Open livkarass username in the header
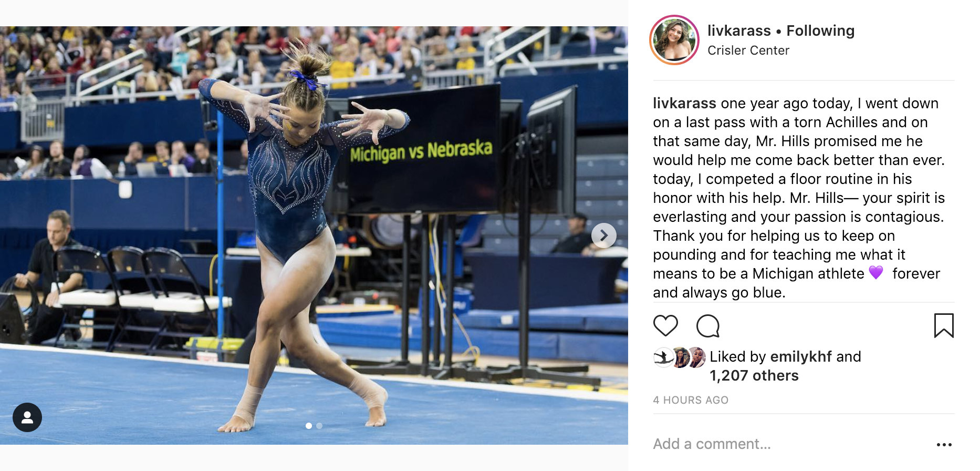This screenshot has height=471, width=980. (x=739, y=31)
